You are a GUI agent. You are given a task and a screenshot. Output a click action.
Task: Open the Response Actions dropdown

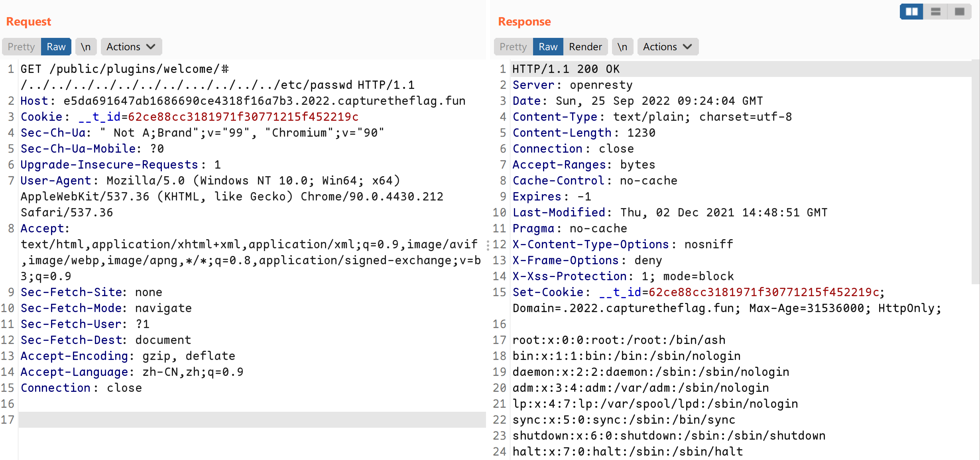click(x=668, y=47)
